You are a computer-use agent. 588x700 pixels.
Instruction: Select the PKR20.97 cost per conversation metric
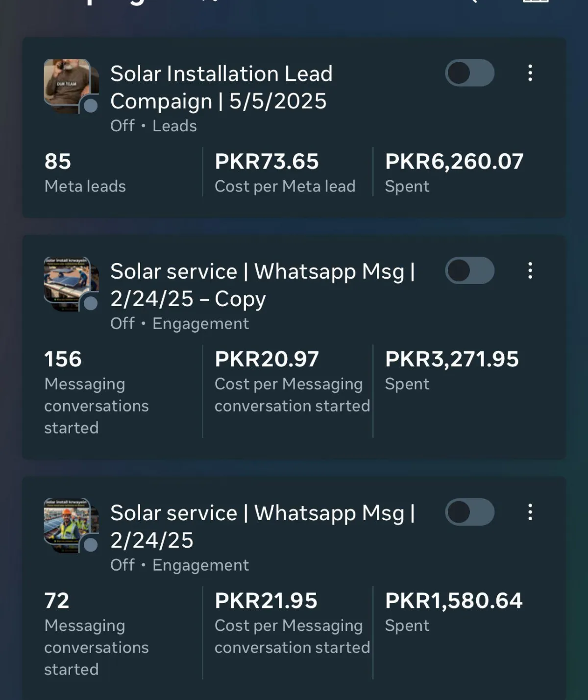point(292,381)
